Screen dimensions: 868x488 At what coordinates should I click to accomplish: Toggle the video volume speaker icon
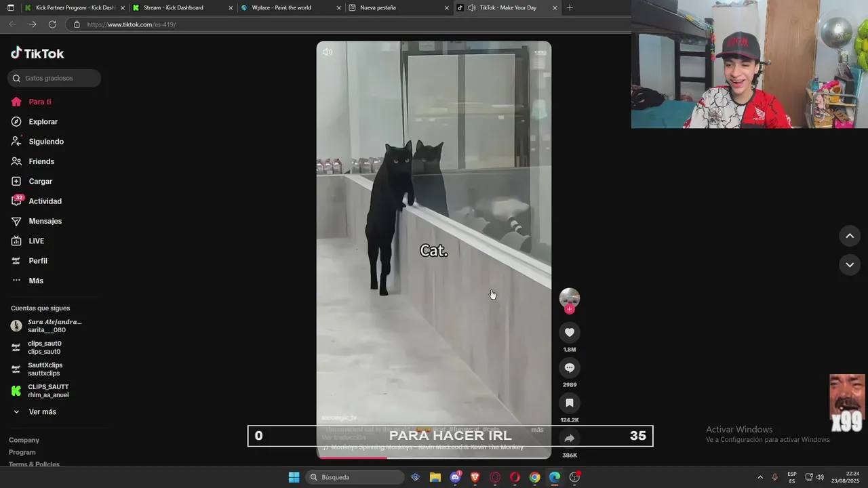[x=328, y=52]
